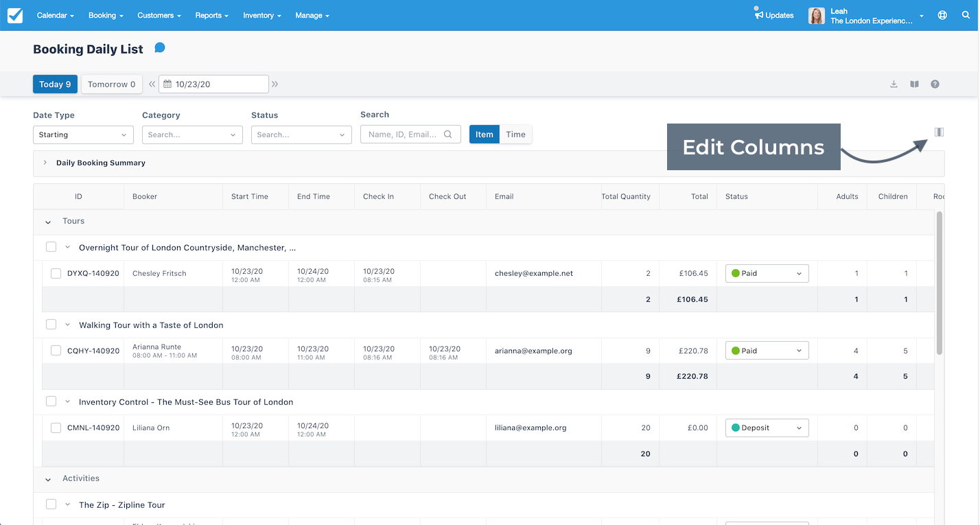Screen dimensions: 980x525
Task: Click the date field showing 10/23/20
Action: [213, 84]
